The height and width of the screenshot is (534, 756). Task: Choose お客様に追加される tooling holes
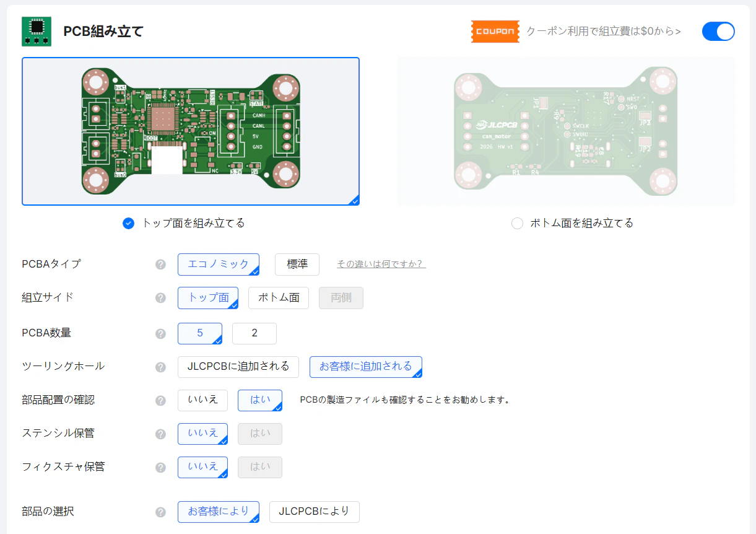(366, 367)
